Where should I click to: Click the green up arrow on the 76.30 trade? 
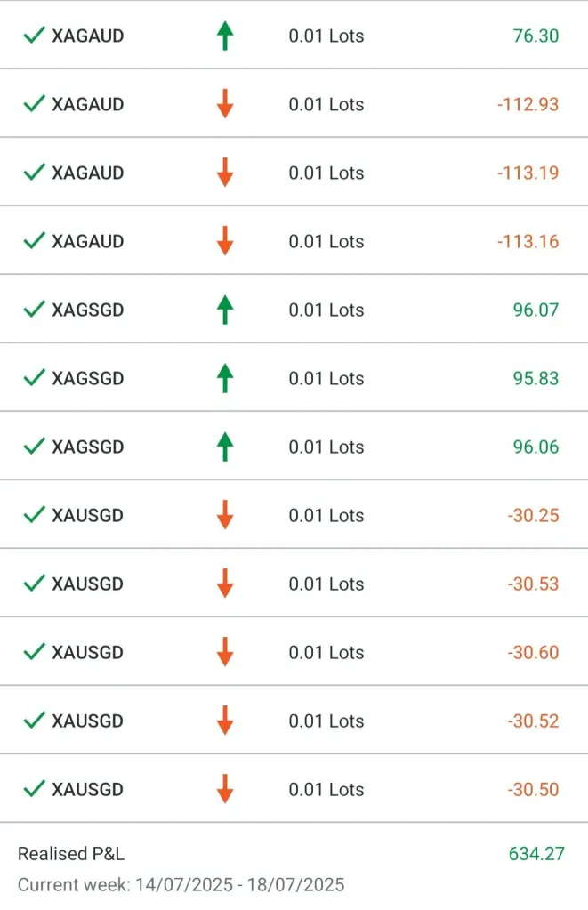coord(225,36)
